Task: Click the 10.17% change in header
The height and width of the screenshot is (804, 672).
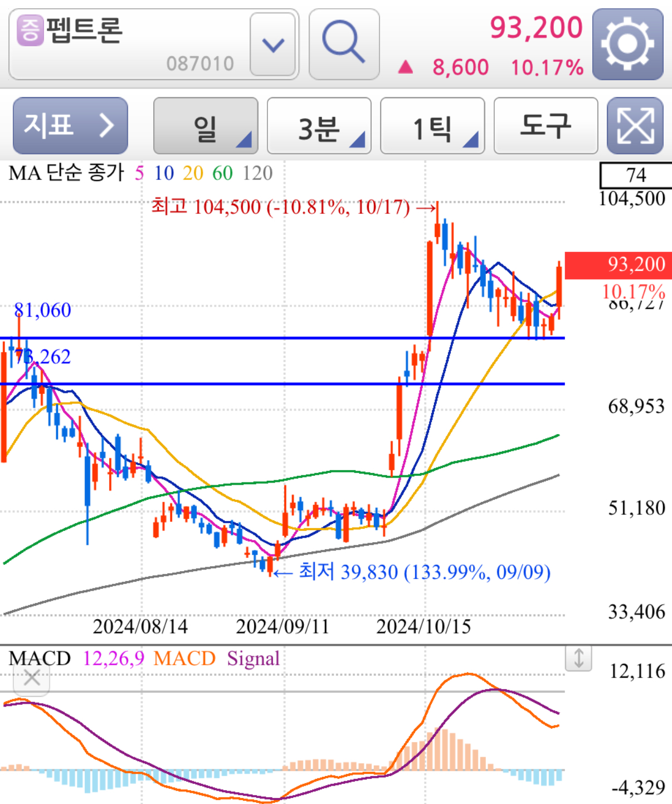Action: (x=547, y=67)
